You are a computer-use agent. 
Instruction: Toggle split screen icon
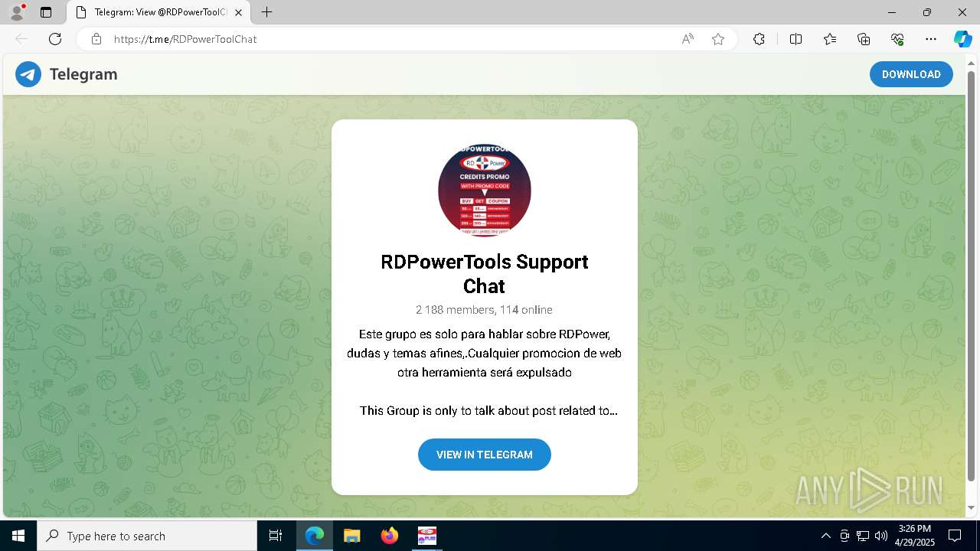point(795,39)
